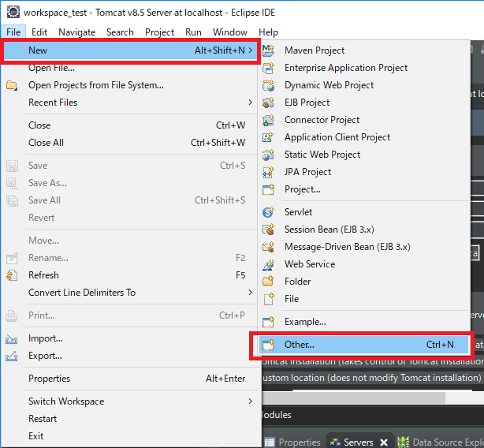This screenshot has height=448, width=484.
Task: Click the Data Source Explorer tab icon
Action: 404,442
